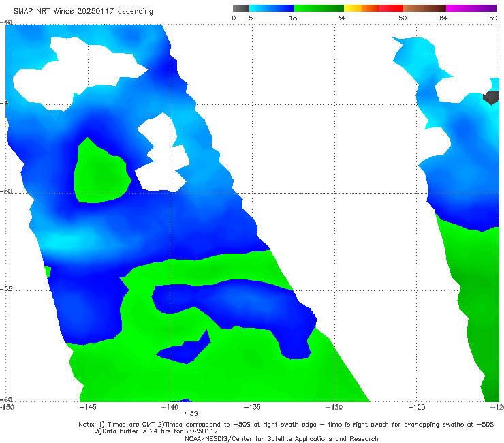Click the '4:59' swath time label

pos(191,414)
